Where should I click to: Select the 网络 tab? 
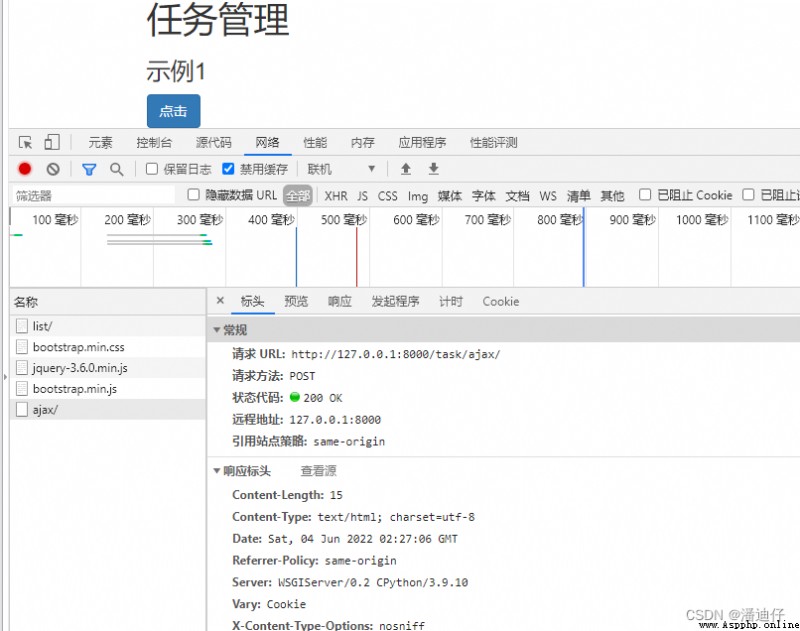267,142
